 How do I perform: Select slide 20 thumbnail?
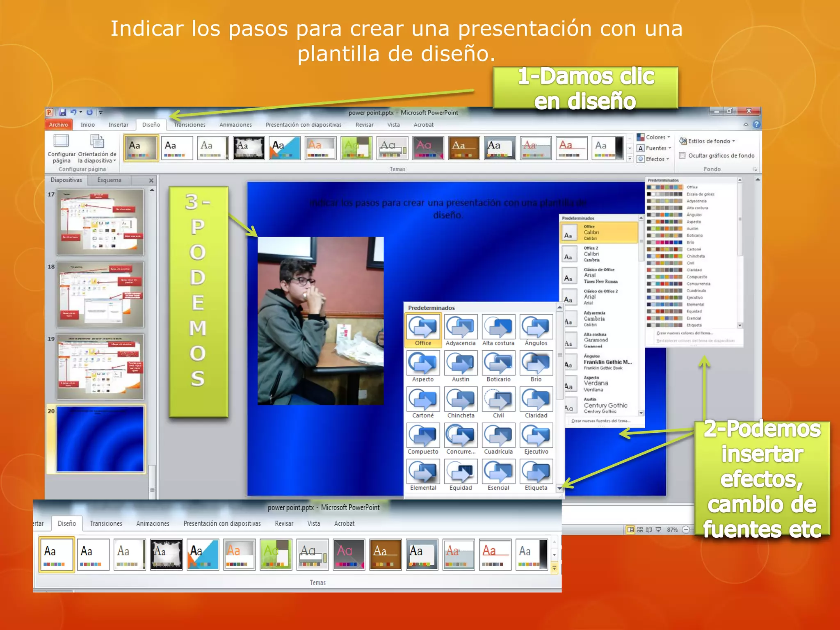click(100, 439)
